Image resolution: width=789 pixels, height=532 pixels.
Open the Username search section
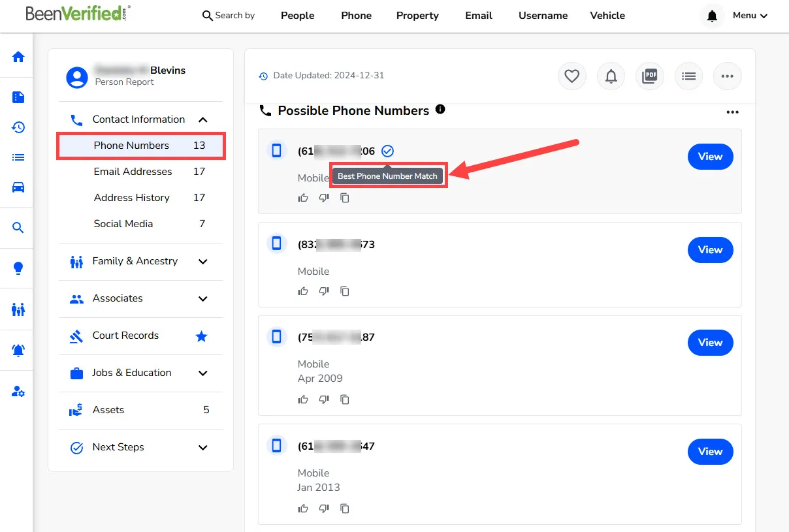[x=543, y=15]
